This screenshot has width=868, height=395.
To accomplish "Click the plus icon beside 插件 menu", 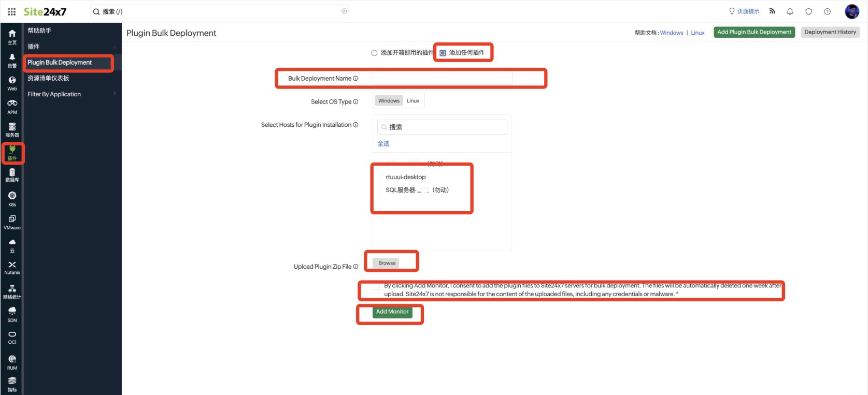I will (x=115, y=47).
